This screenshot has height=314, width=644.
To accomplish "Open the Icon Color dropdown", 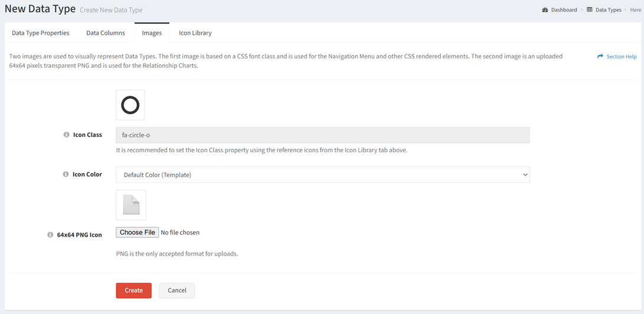I will [x=323, y=175].
